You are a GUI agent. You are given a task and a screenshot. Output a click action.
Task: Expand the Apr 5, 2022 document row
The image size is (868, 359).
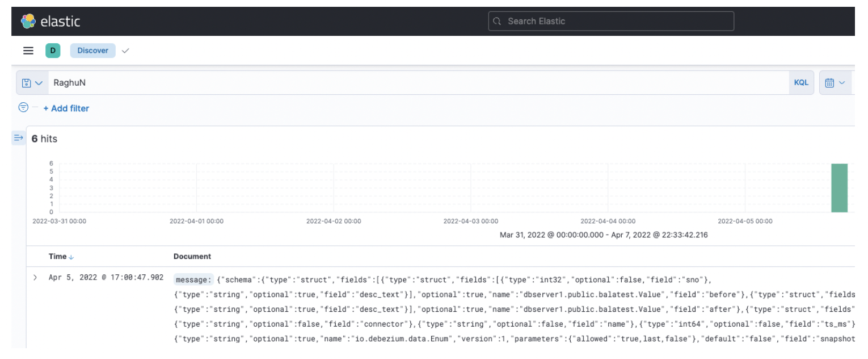pos(35,278)
